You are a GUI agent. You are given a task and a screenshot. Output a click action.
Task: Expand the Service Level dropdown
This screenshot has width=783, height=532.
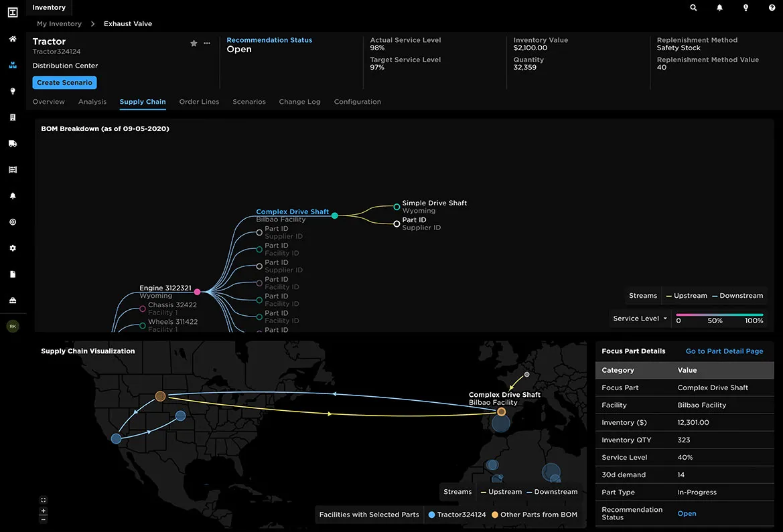640,319
